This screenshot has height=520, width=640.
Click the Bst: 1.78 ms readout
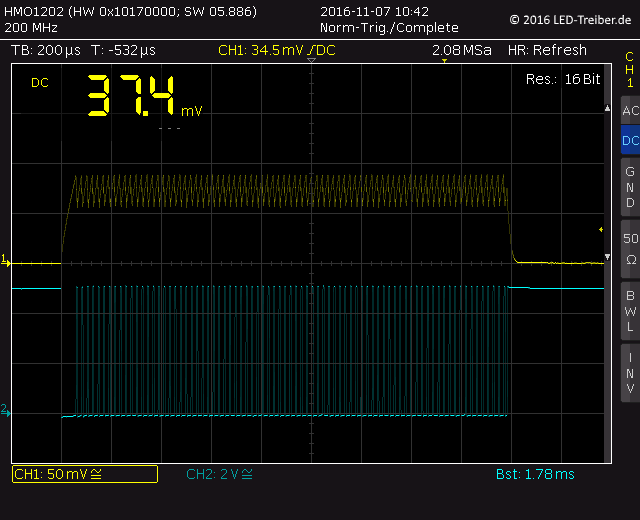535,474
